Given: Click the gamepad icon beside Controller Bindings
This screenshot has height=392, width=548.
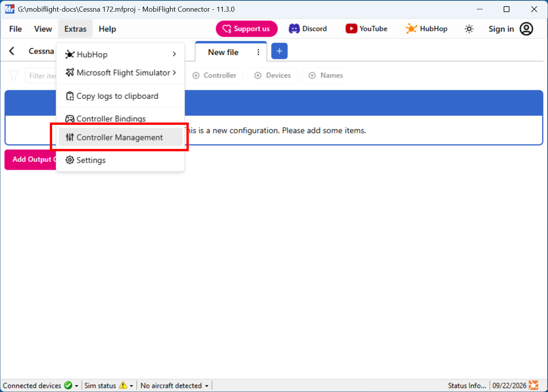Looking at the screenshot, I should tap(70, 119).
